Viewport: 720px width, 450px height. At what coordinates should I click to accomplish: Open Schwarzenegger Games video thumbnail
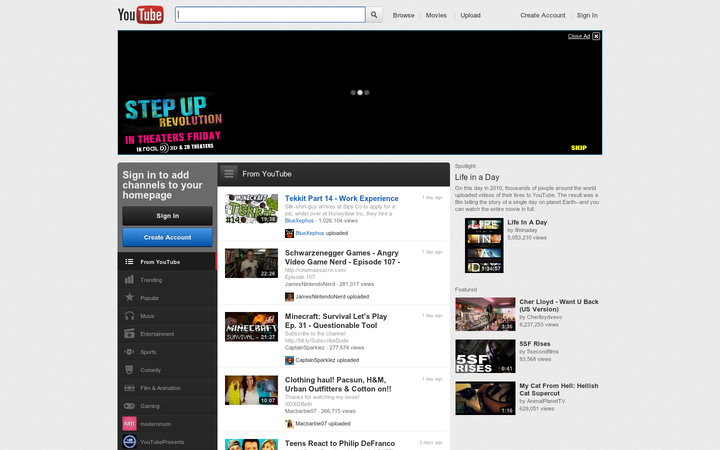tap(251, 263)
